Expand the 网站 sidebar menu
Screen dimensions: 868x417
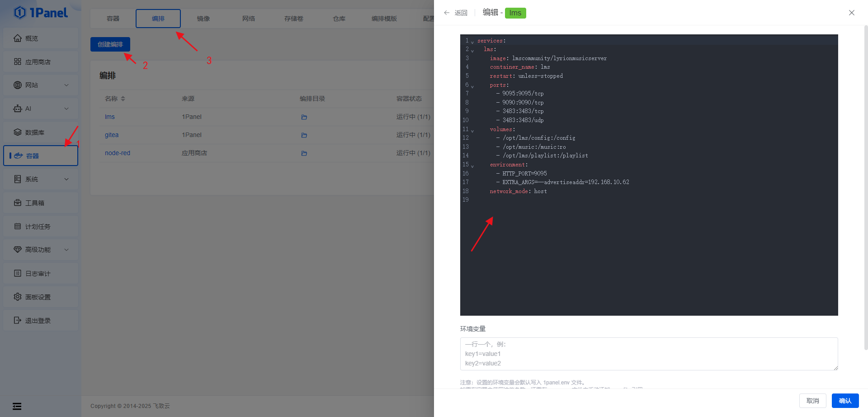tap(40, 85)
